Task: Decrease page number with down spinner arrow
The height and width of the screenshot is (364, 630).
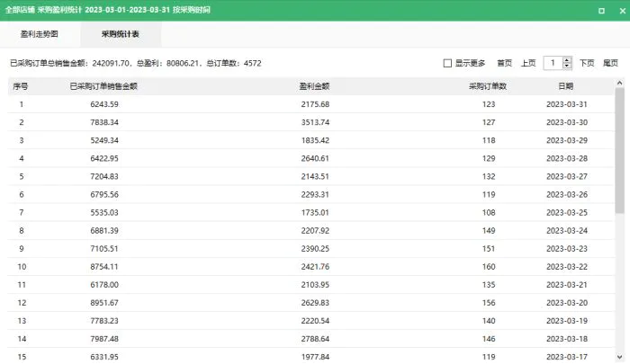Action: [x=567, y=66]
